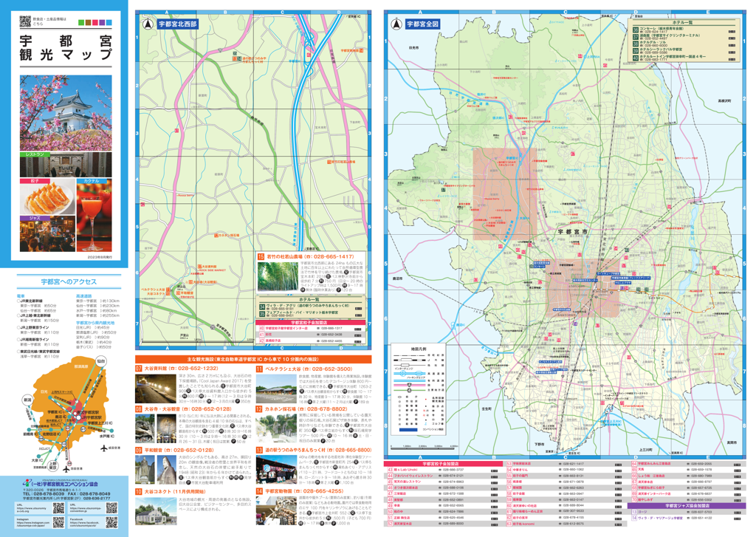This screenshot has width=756, height=537.
Task: Open the 宇都宮動物園 giraffe photo
Action: tap(276, 510)
